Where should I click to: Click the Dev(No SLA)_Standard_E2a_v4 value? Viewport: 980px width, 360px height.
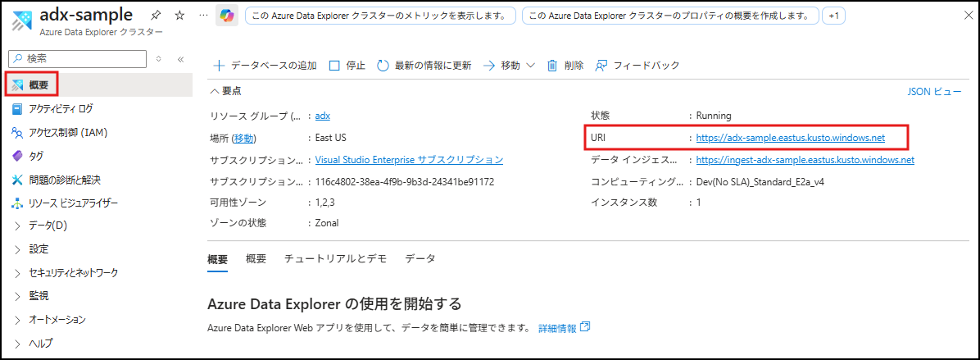click(x=760, y=182)
